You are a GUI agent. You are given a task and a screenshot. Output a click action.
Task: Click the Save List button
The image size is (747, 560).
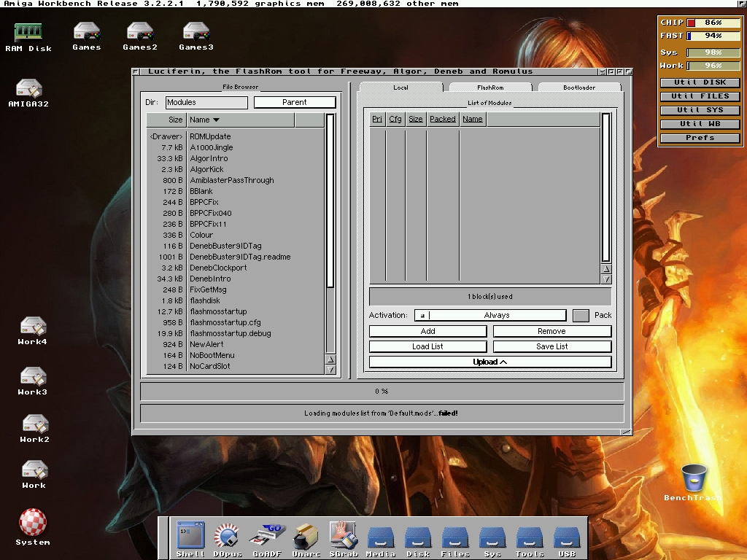[x=552, y=346]
